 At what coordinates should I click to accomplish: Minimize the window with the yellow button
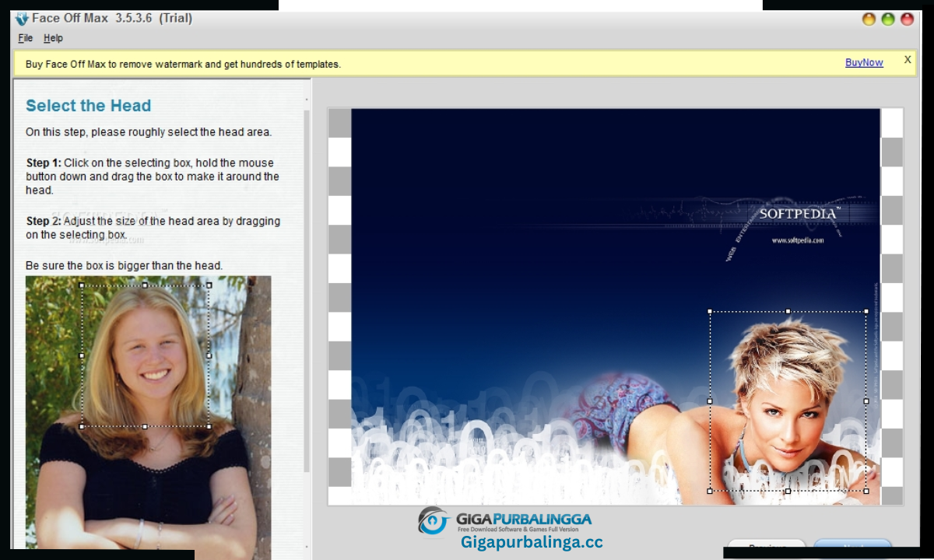pyautogui.click(x=869, y=19)
